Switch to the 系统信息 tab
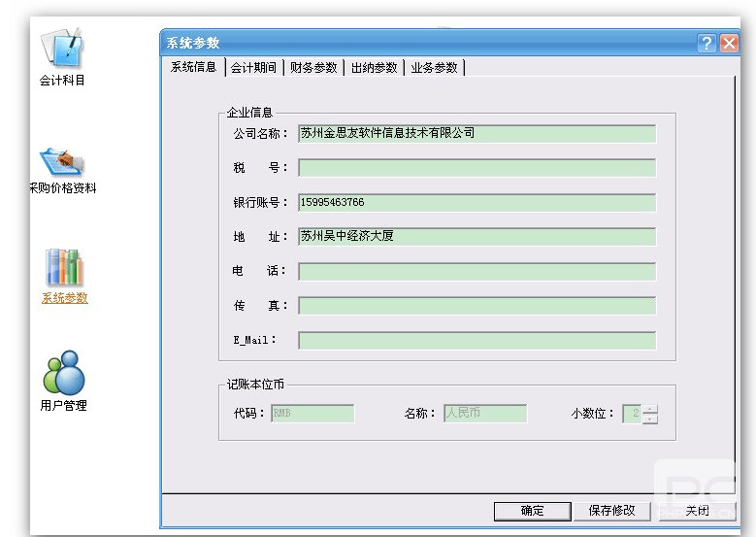Image resolution: width=756 pixels, height=537 pixels. coord(194,68)
